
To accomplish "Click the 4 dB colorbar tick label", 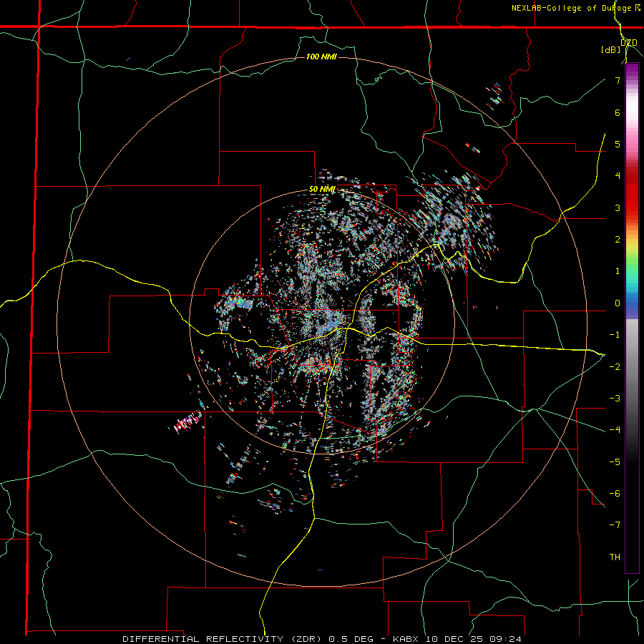I will [x=618, y=176].
